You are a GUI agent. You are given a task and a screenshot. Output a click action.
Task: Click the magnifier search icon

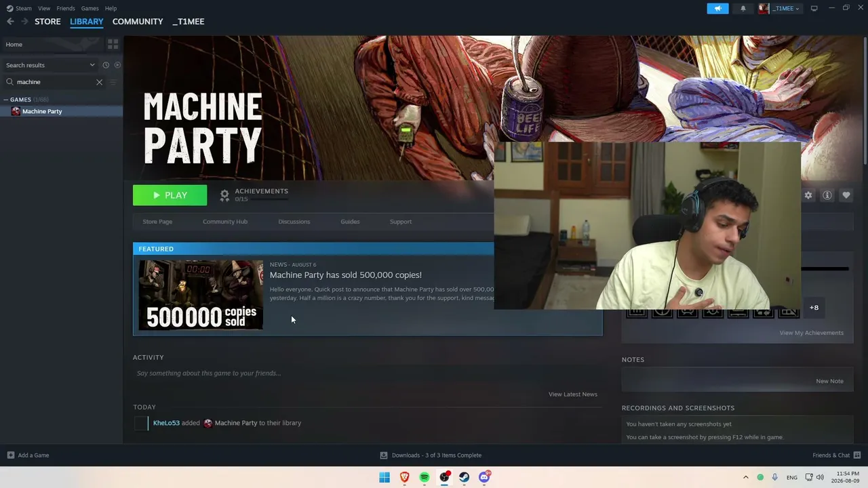[x=9, y=82]
